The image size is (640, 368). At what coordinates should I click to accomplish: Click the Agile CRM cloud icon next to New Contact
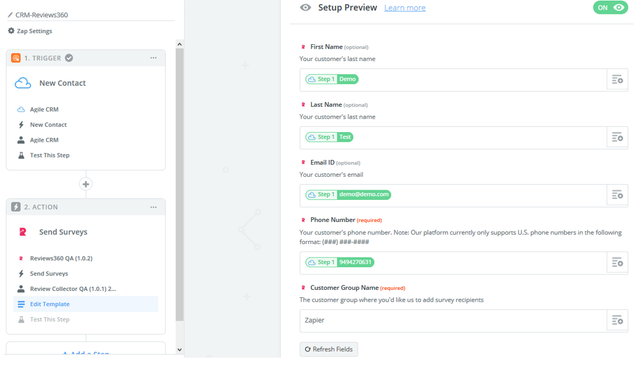(23, 83)
